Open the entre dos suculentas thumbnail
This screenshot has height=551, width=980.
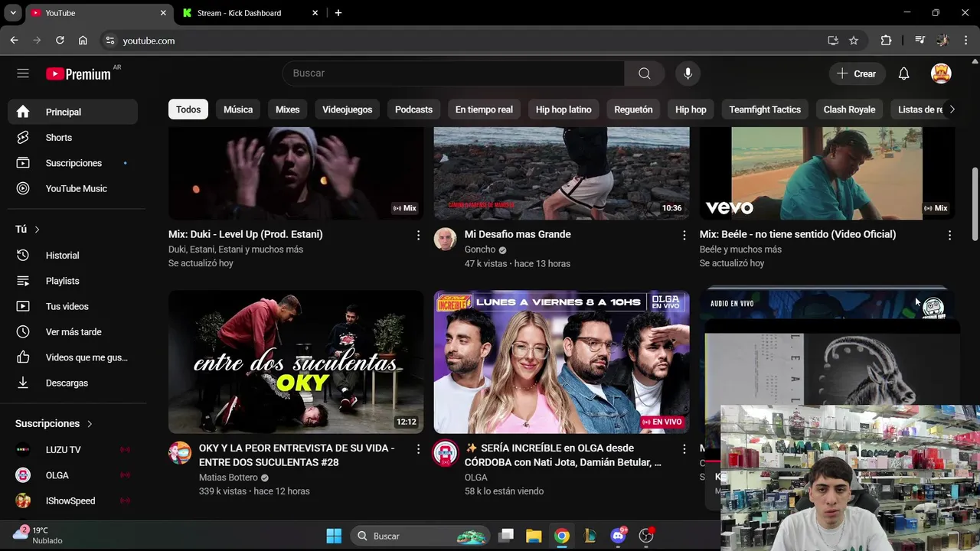coord(296,362)
